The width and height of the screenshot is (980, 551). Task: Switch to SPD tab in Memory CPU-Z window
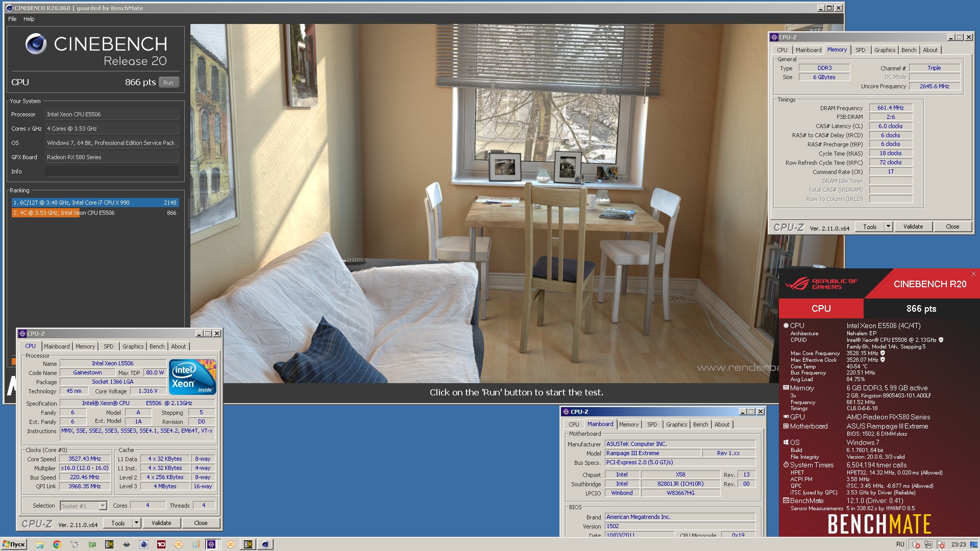[861, 50]
